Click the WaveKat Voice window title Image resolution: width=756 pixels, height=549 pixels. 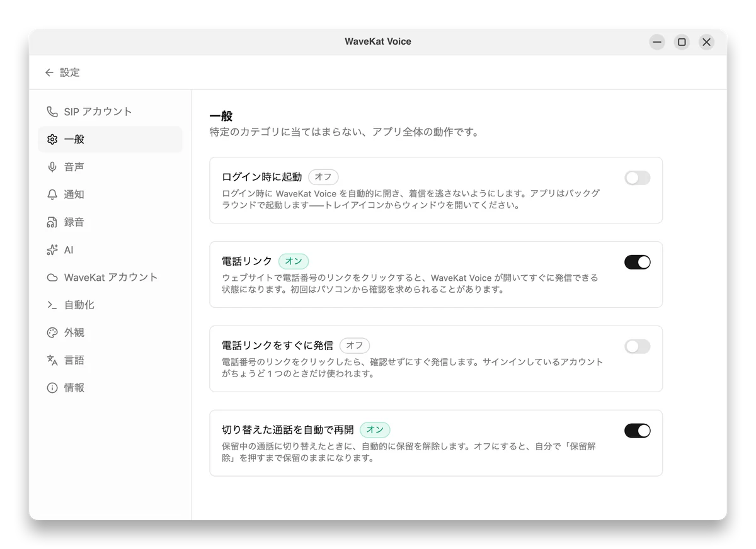click(x=378, y=42)
